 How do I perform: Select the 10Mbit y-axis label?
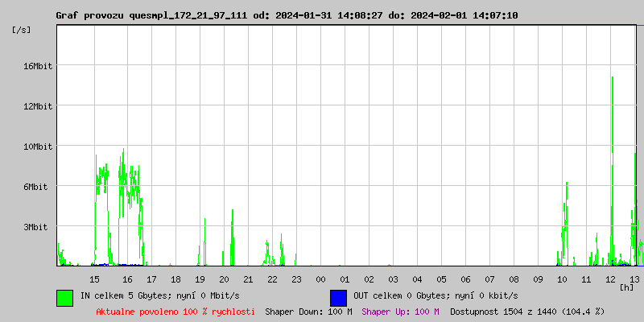(x=37, y=147)
